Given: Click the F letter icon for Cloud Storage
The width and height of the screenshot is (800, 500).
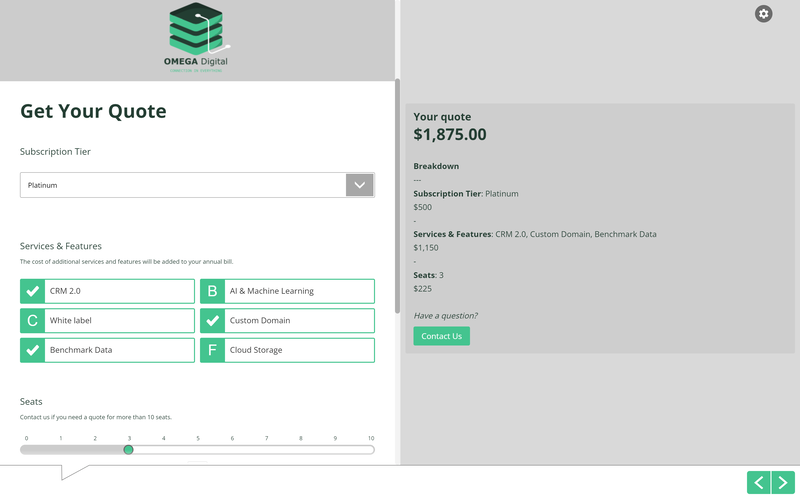Looking at the screenshot, I should point(212,350).
